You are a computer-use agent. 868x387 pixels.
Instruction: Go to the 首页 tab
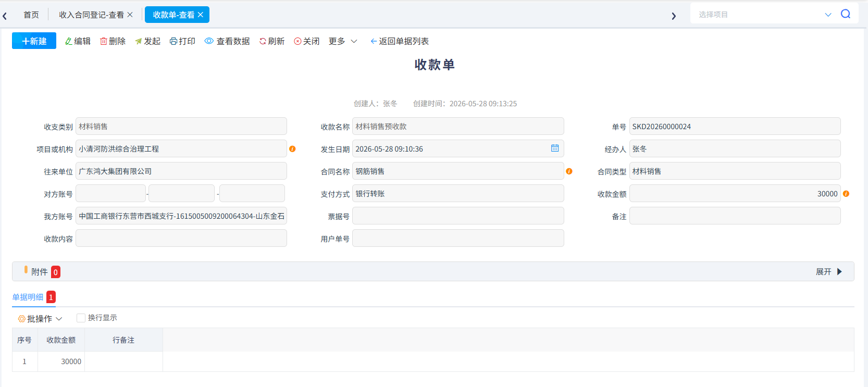pos(31,15)
